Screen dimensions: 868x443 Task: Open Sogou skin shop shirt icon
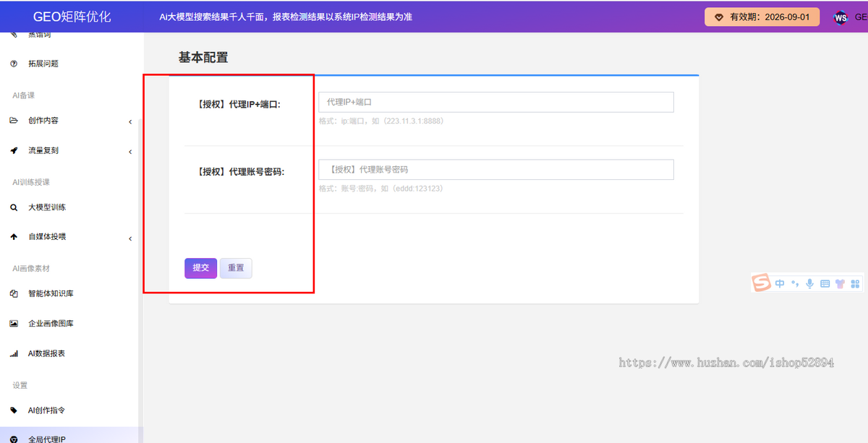(840, 284)
